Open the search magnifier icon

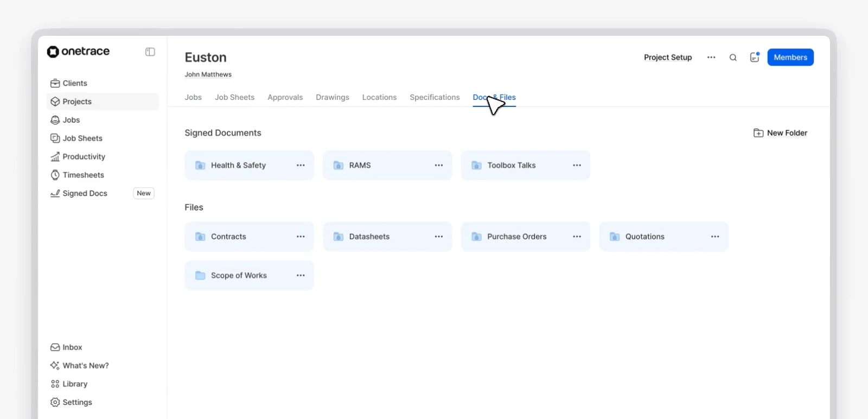click(x=733, y=58)
